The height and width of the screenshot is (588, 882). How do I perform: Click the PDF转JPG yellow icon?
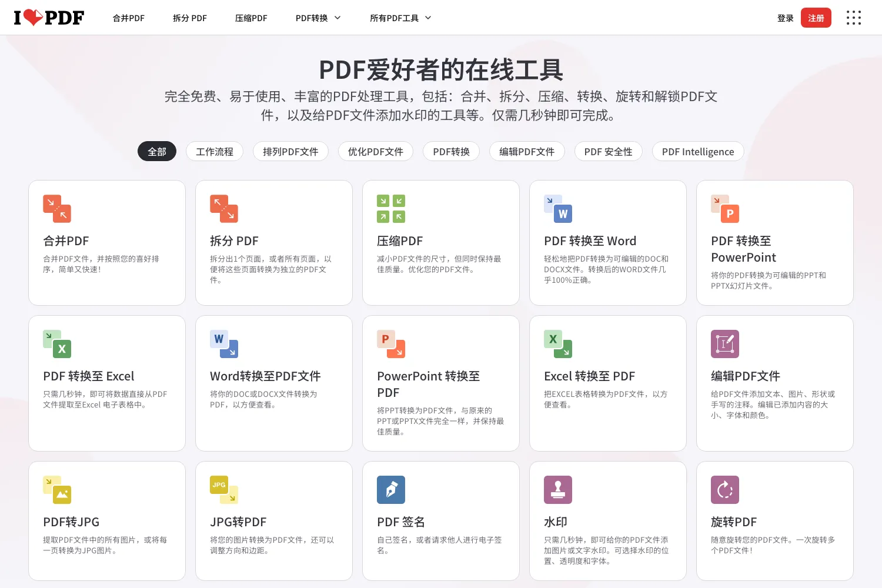pyautogui.click(x=57, y=490)
